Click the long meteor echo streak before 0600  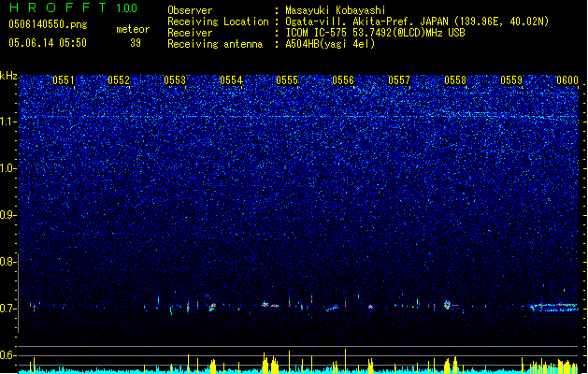(x=553, y=308)
